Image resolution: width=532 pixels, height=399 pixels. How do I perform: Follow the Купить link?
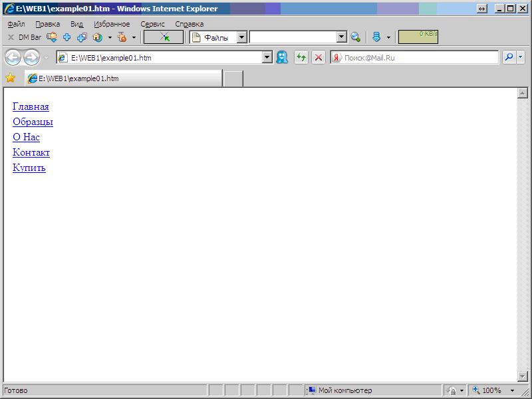[x=29, y=168]
